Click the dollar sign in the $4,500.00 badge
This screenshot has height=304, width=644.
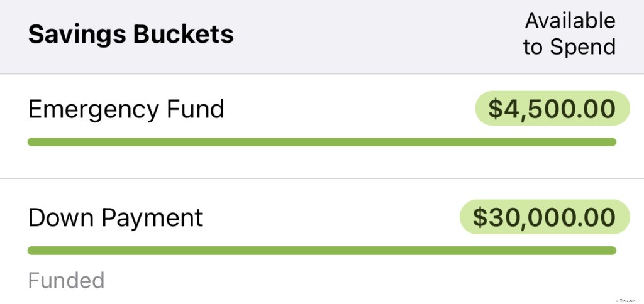click(496, 109)
